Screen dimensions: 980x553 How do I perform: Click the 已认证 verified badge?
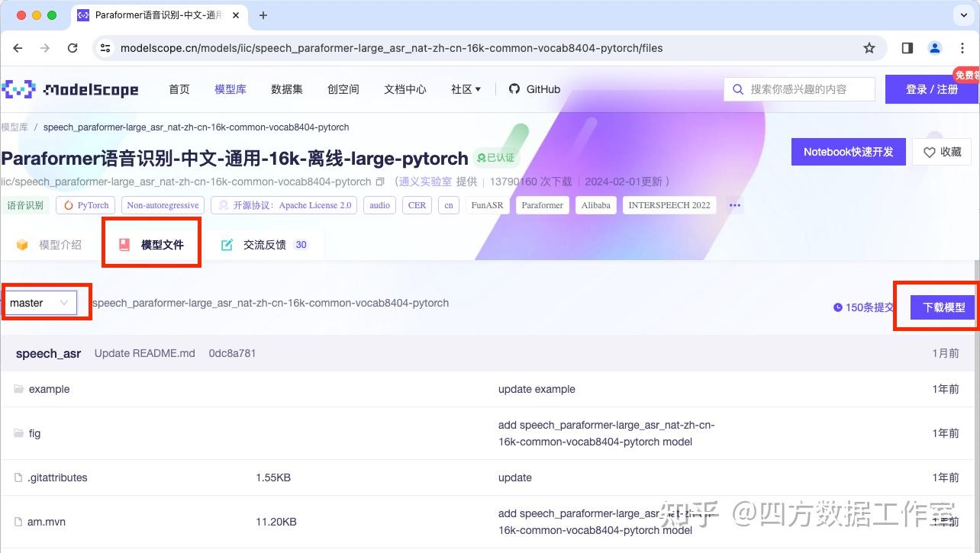[x=496, y=158]
